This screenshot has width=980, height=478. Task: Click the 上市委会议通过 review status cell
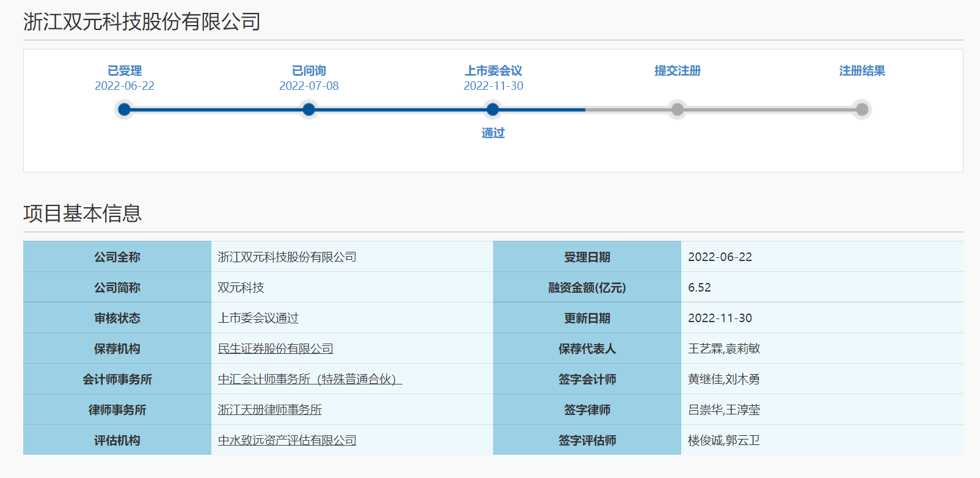pos(258,318)
